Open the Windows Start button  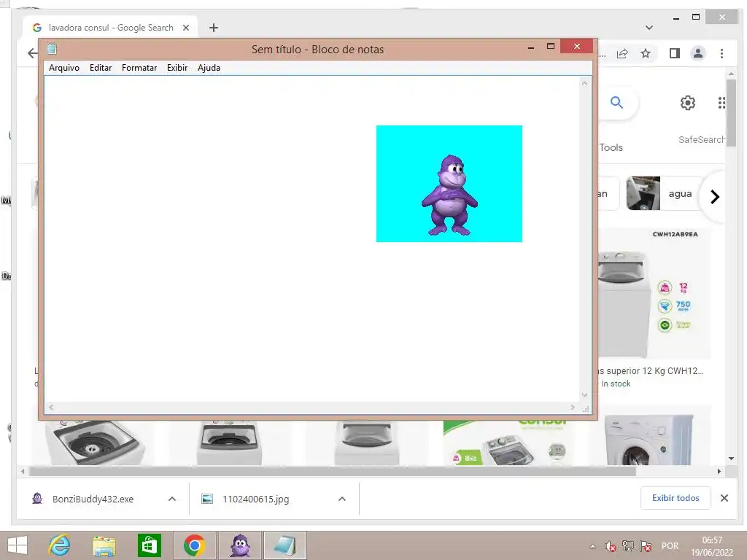pyautogui.click(x=18, y=545)
